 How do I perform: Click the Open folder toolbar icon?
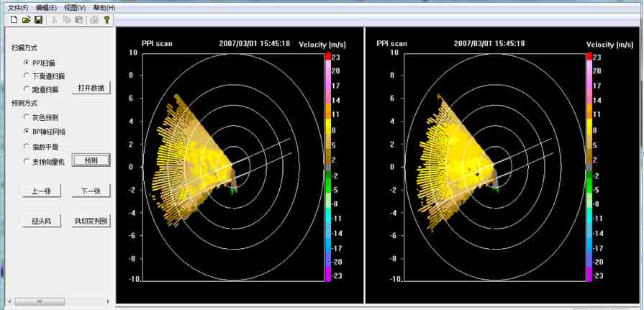[26, 19]
